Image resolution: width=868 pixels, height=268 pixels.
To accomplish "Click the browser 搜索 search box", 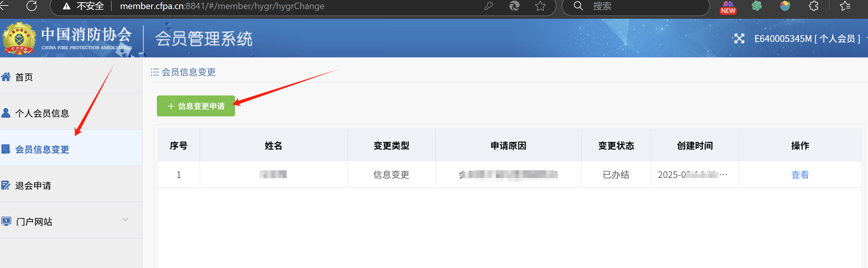I will (x=640, y=6).
